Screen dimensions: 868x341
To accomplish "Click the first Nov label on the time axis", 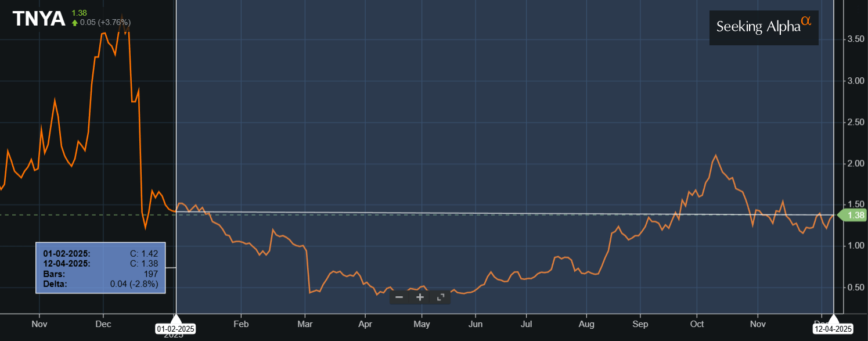I will (x=38, y=323).
